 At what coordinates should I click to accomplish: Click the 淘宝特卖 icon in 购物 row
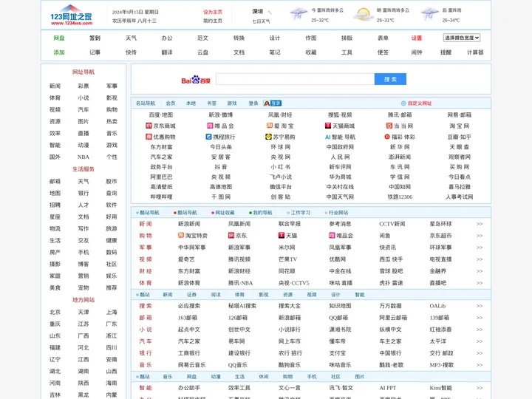[x=181, y=235]
